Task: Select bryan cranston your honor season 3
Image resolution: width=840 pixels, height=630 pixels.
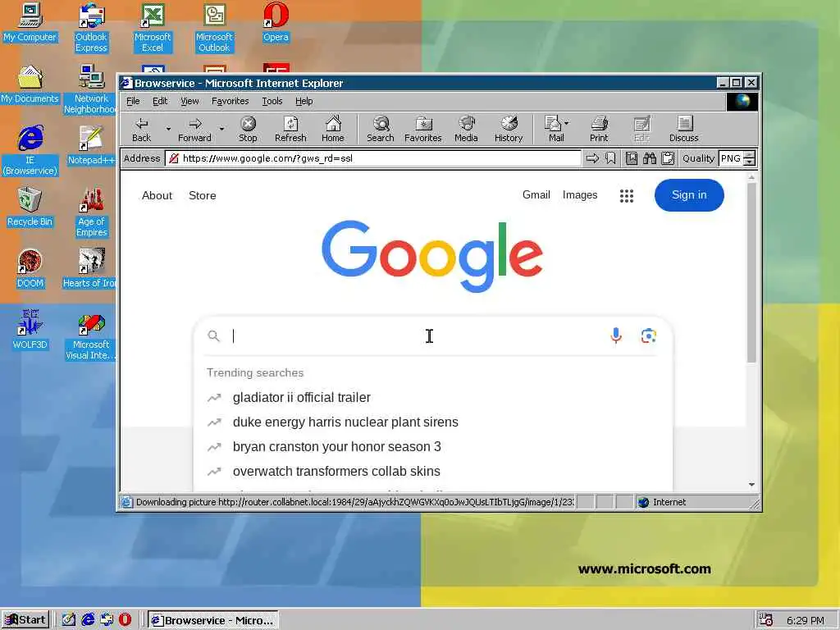Action: tap(432, 447)
